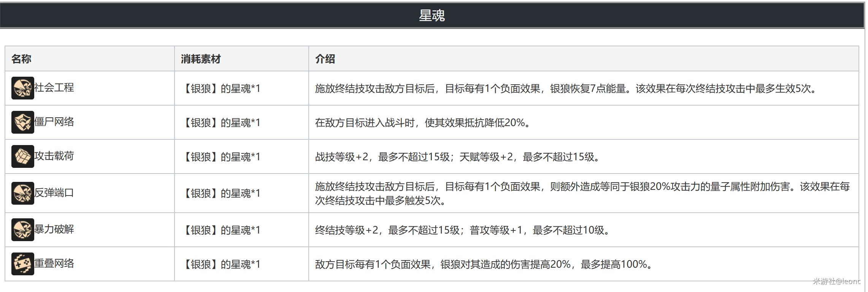Select the 暴力破解 name text
Image resolution: width=868 pixels, height=292 pixels.
pos(54,229)
